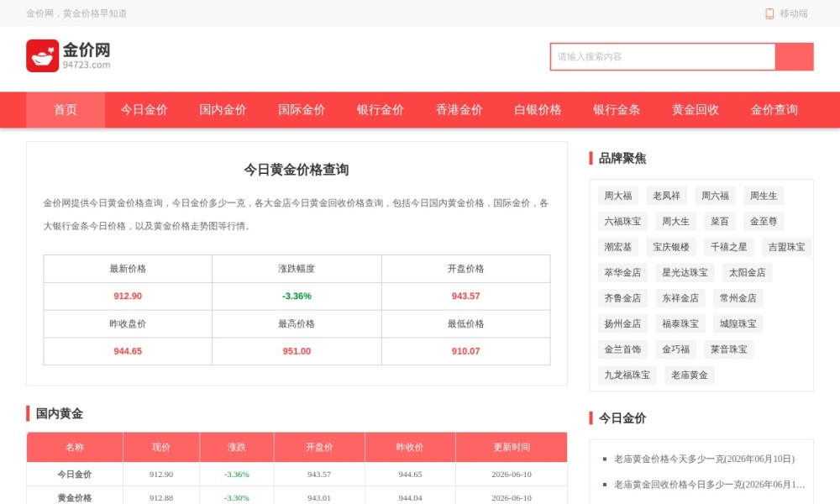Select the 老凤祥 brand tag

tap(666, 196)
